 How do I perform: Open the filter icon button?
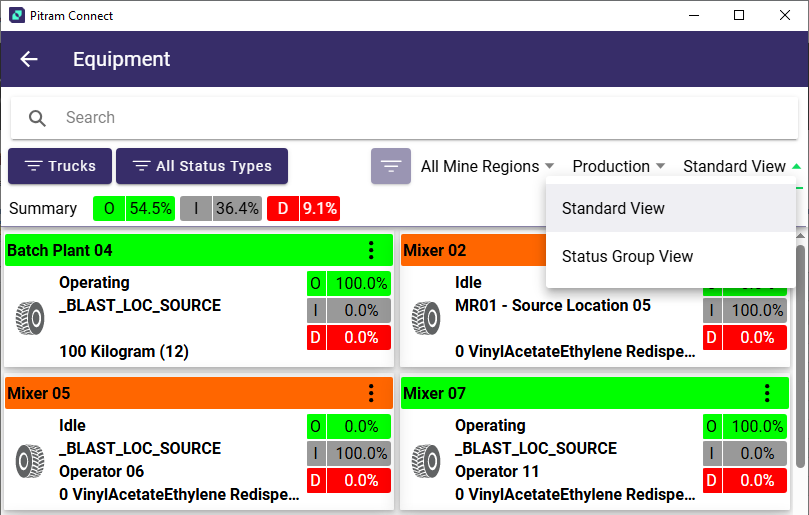pyautogui.click(x=391, y=166)
